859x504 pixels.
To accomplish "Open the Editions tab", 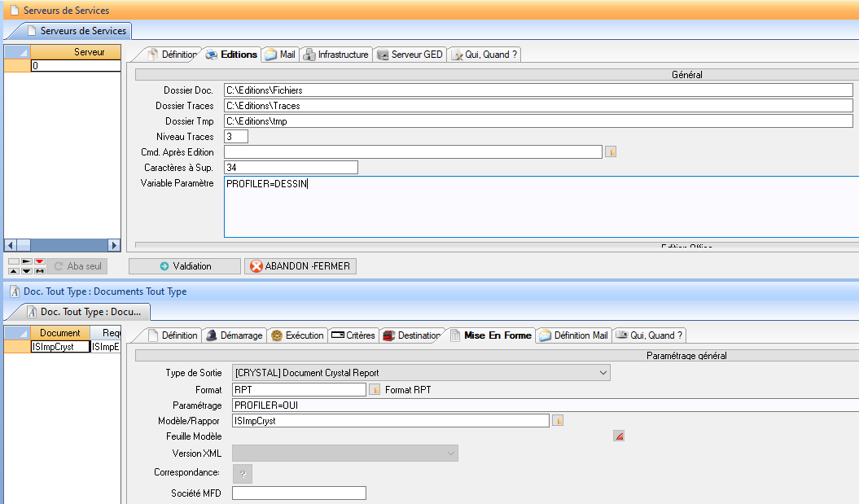I will click(x=230, y=55).
